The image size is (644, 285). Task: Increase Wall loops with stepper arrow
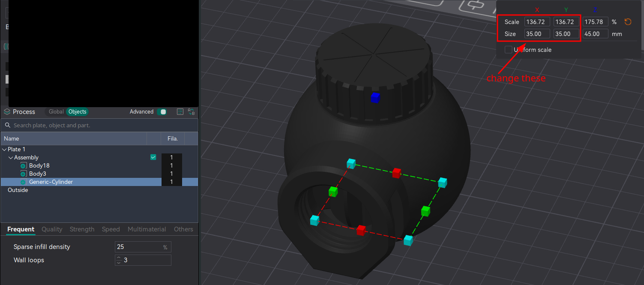[119, 258]
